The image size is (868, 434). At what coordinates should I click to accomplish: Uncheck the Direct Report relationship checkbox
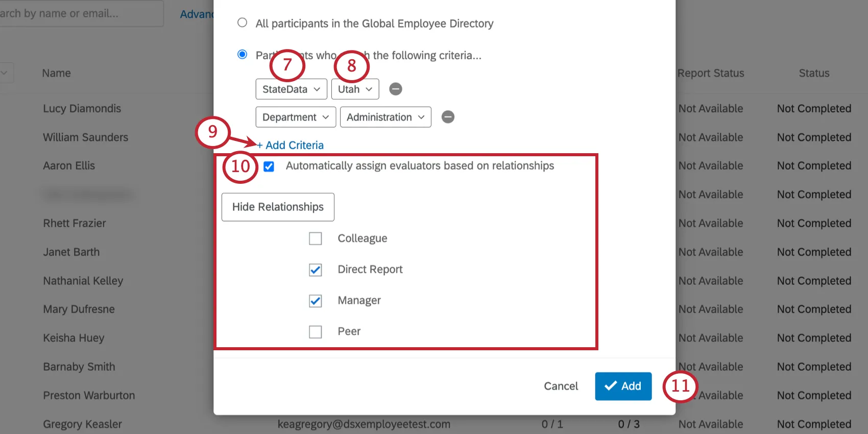316,270
